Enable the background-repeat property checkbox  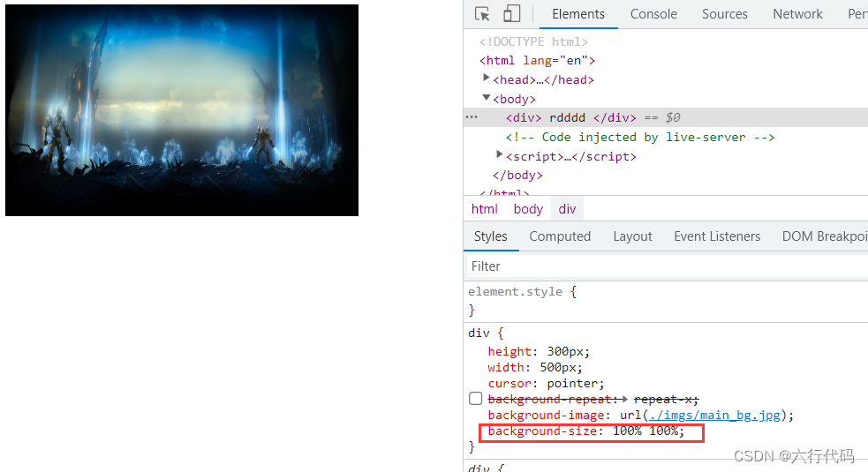coord(476,399)
